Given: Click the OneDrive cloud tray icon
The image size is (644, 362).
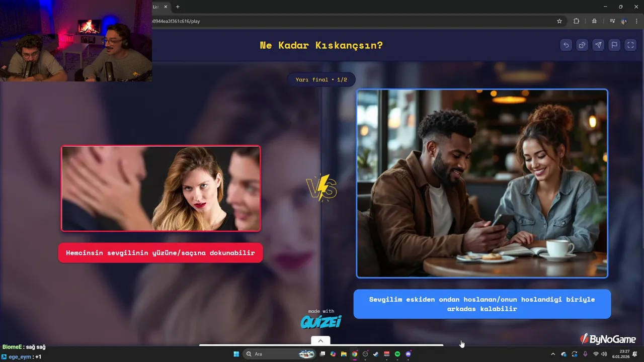Looking at the screenshot, I should 564,354.
